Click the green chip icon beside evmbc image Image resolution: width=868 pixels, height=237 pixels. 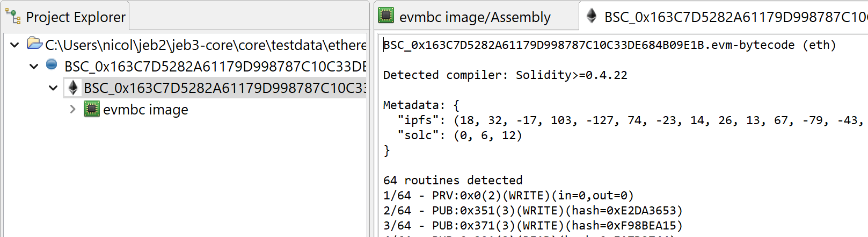pos(91,109)
